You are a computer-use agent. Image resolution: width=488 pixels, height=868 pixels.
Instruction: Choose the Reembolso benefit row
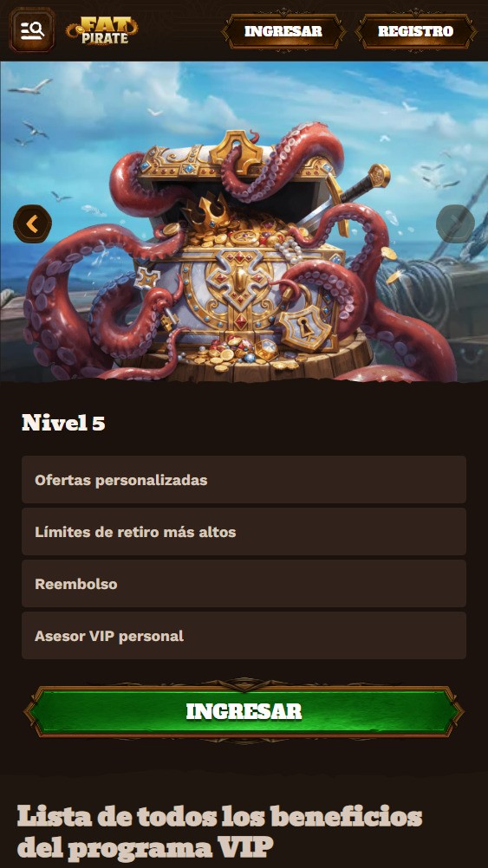[x=244, y=584]
